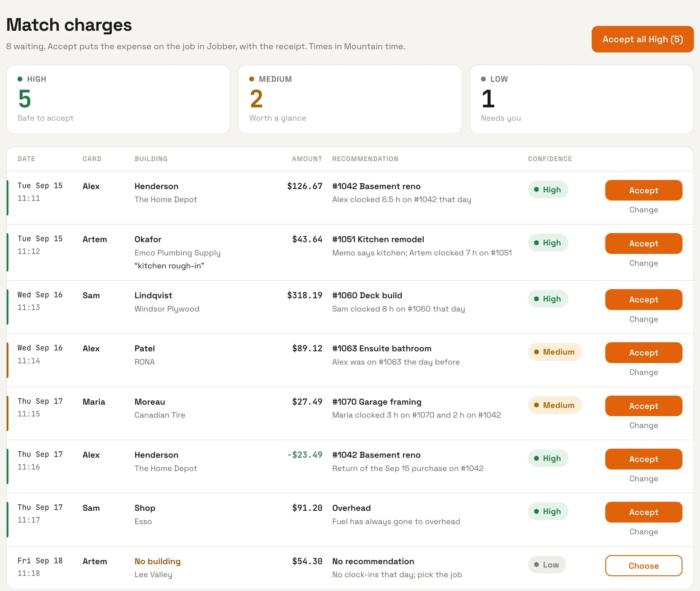Click "Sam clocked 8 h on #1060" note
Image resolution: width=700 pixels, height=591 pixels.
398,308
